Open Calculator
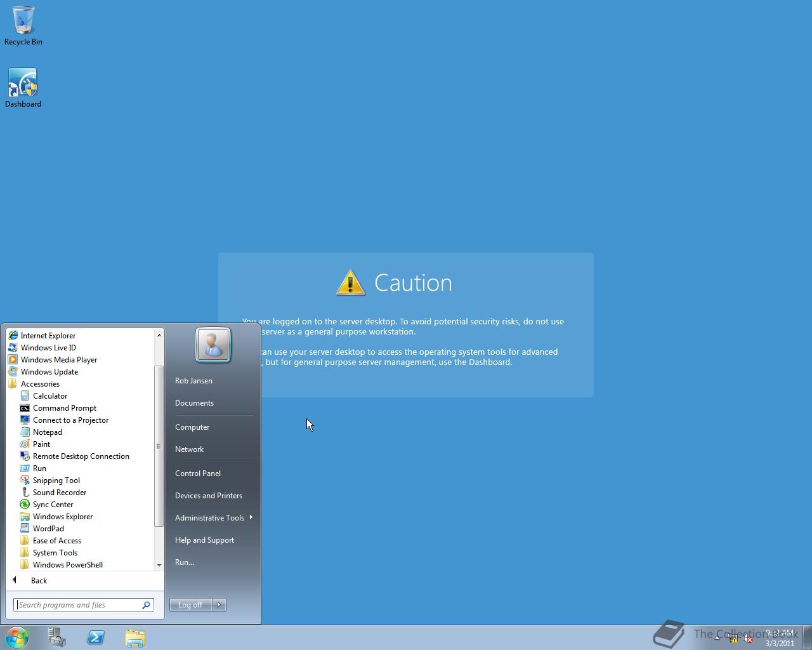The width and height of the screenshot is (812, 650). [44, 395]
